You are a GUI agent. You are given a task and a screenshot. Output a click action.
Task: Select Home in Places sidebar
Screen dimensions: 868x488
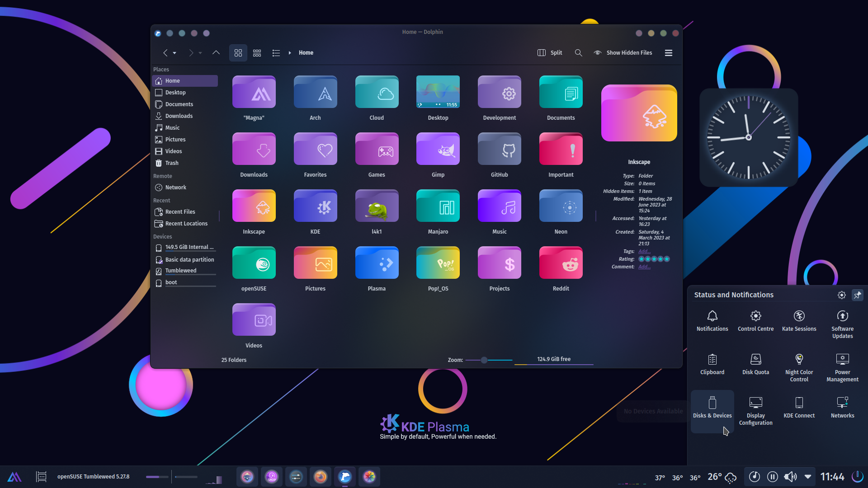(x=185, y=81)
